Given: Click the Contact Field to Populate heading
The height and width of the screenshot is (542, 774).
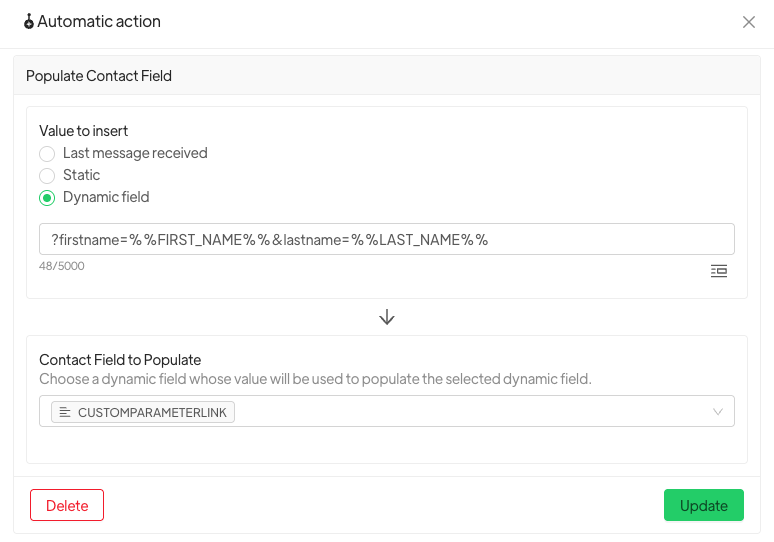Looking at the screenshot, I should point(120,360).
